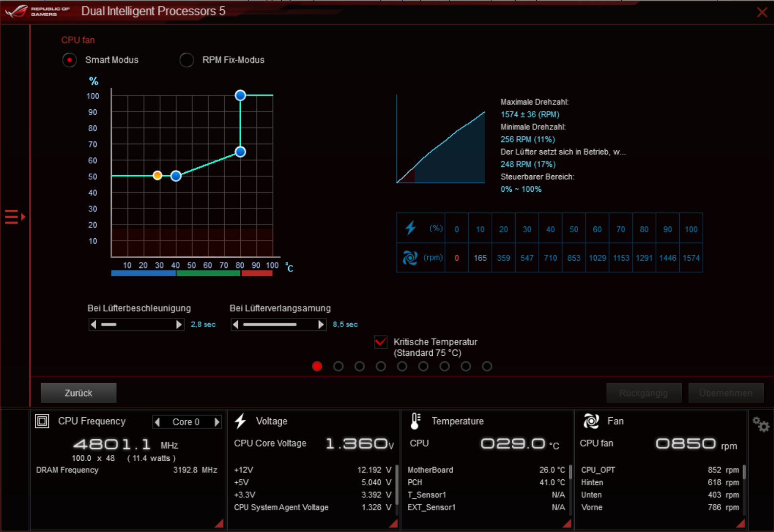
Task: Expand the Temperature panel corner triangle
Action: point(567,523)
